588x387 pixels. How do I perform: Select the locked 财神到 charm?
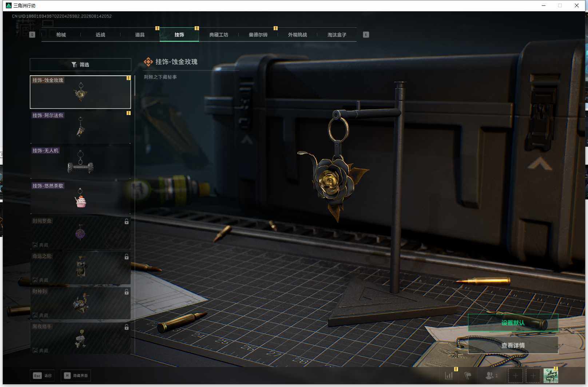click(80, 303)
